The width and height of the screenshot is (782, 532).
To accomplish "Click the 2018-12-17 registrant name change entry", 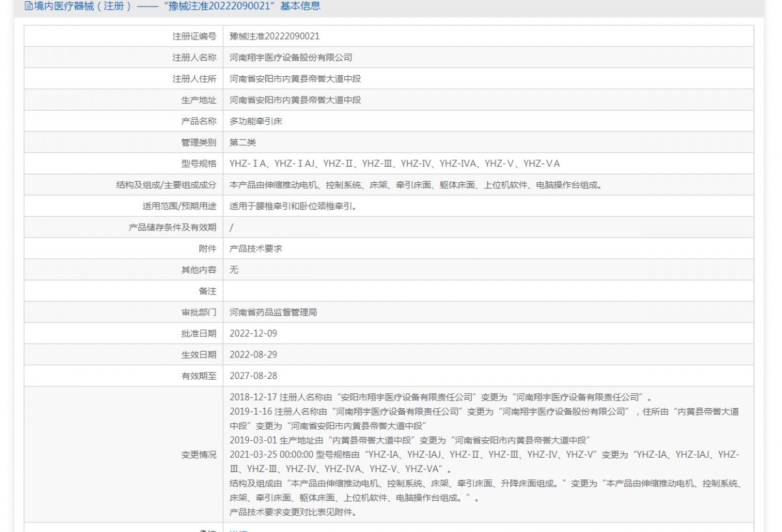I will 441,397.
